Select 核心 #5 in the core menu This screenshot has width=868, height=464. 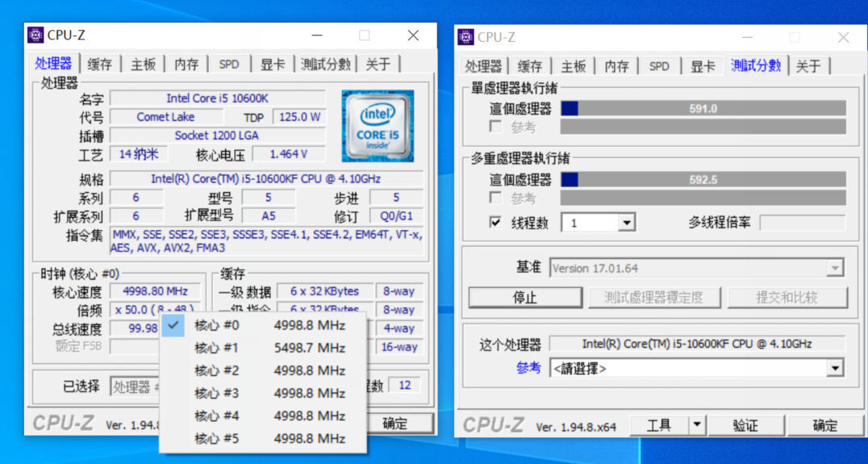tap(262, 439)
